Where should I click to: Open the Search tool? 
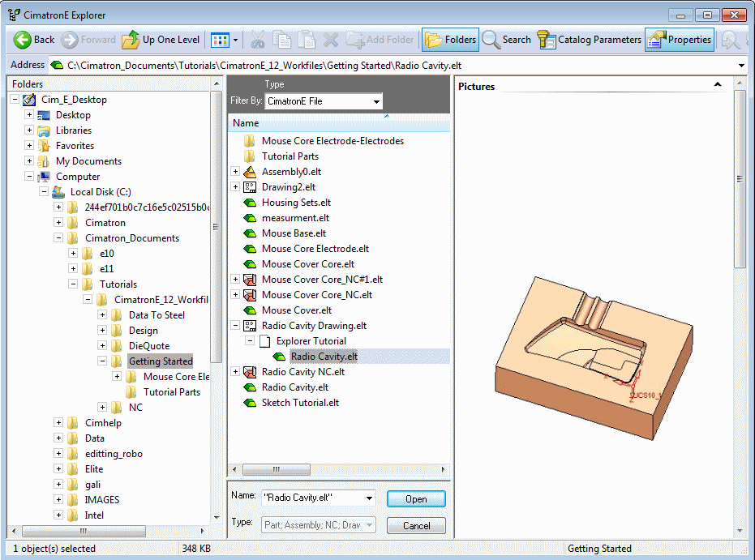507,39
